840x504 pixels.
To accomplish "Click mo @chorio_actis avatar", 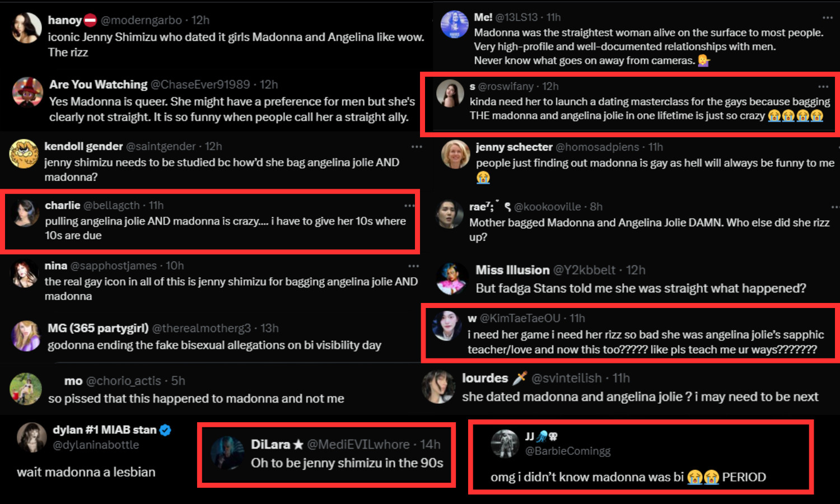I will click(x=26, y=389).
